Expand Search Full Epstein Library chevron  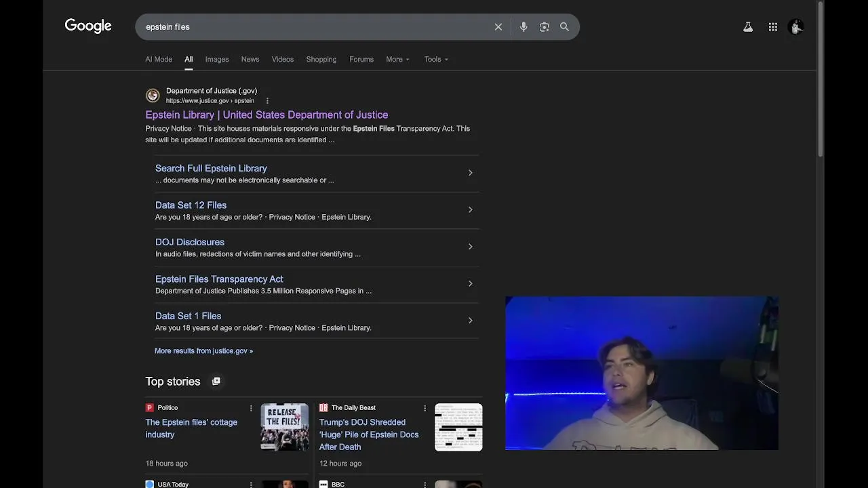(470, 173)
